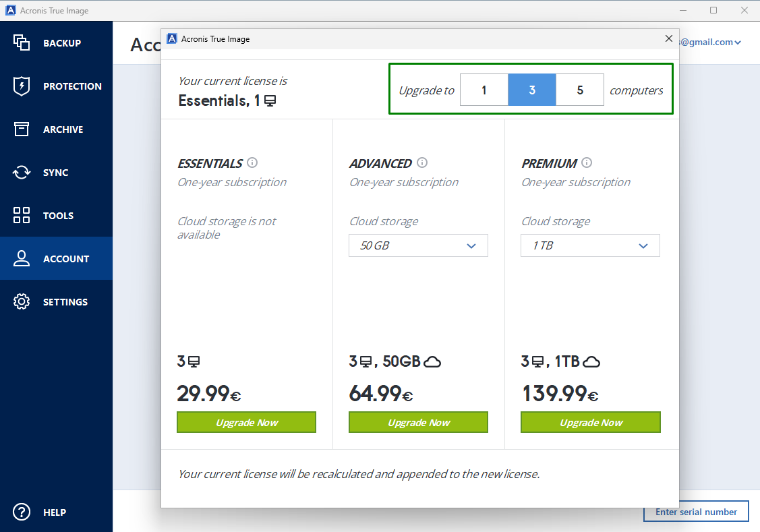Show Premium plan info tooltip icon
The image size is (760, 532).
[586, 162]
